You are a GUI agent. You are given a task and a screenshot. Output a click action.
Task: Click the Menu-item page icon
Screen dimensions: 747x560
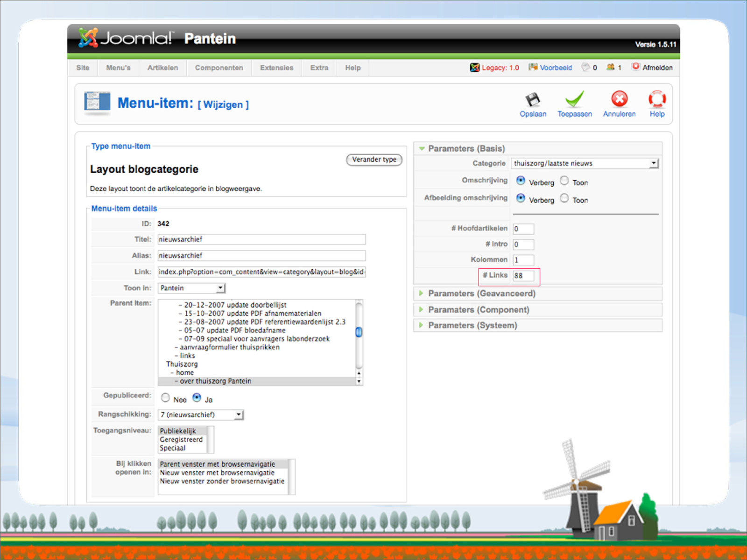click(x=97, y=103)
